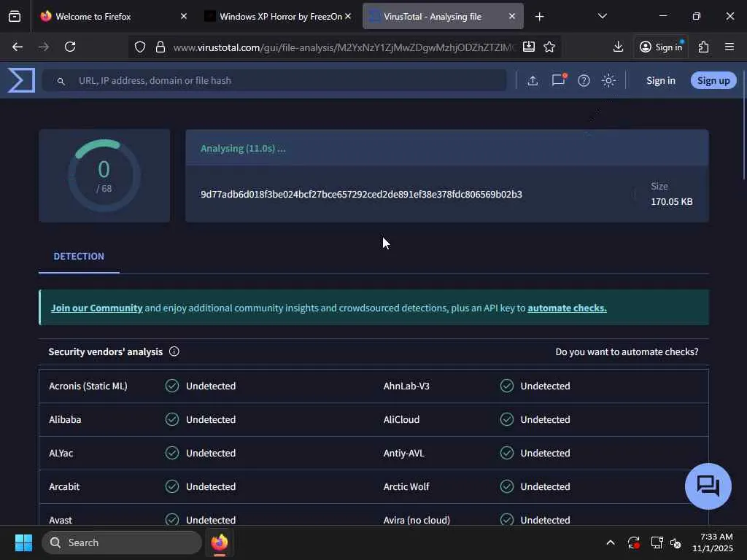Click VirusTotal Sign in link
This screenshot has width=747, height=560.
point(660,80)
